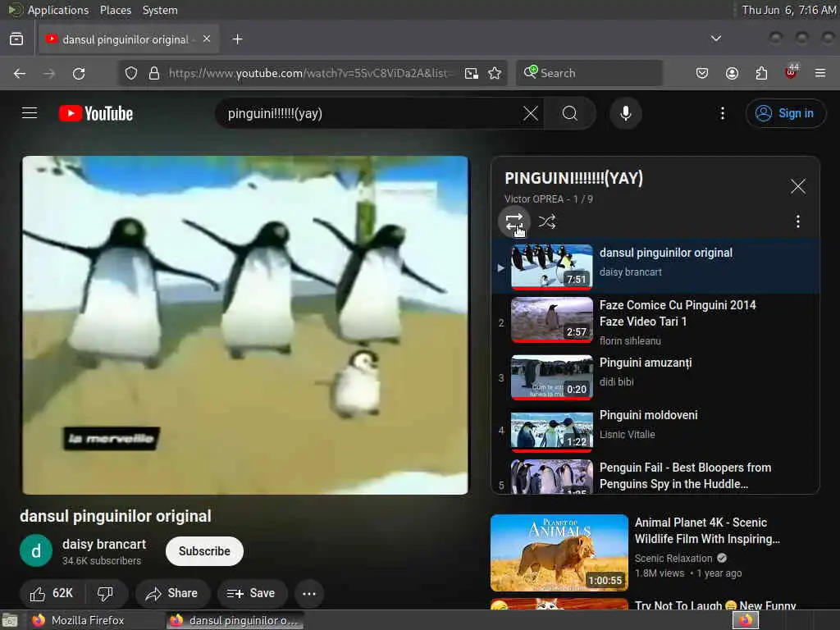Click the Thu Jun 6 clock
The width and height of the screenshot is (840, 630).
(788, 10)
